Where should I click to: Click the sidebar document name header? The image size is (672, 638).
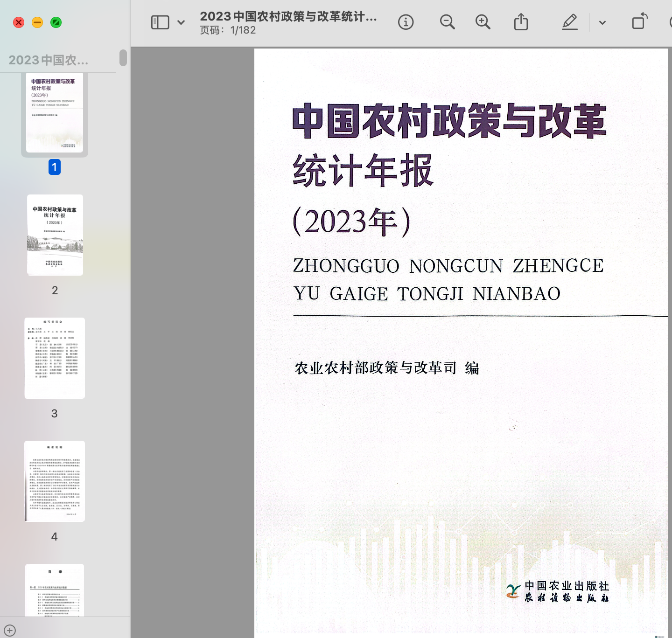(49, 60)
